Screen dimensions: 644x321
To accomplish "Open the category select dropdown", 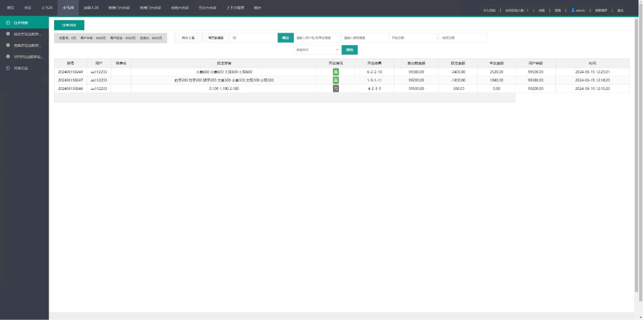I will click(317, 50).
